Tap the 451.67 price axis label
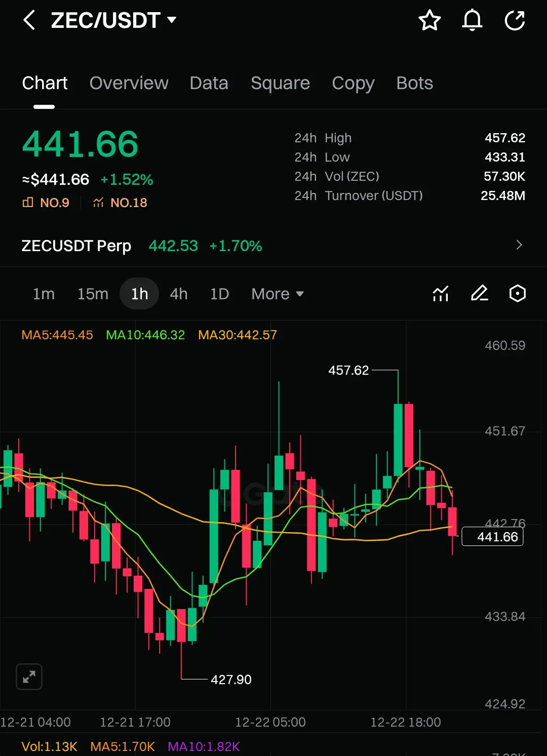 505,431
